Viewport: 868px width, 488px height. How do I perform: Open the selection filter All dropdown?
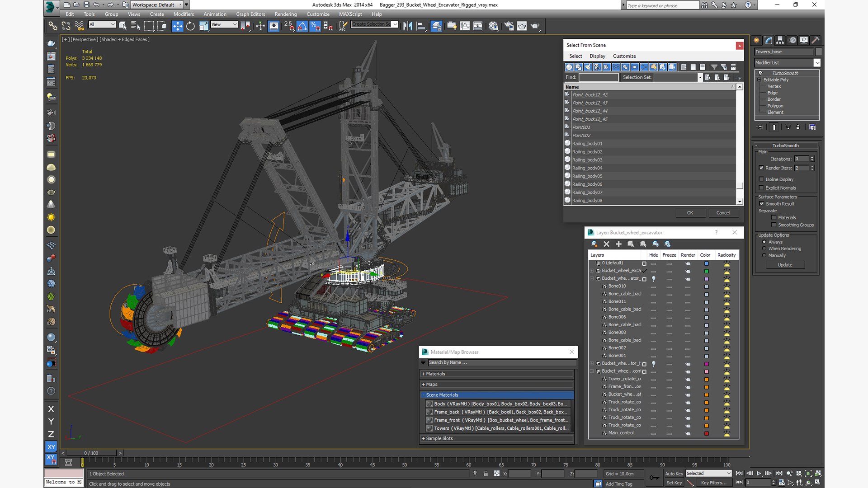[x=102, y=24]
